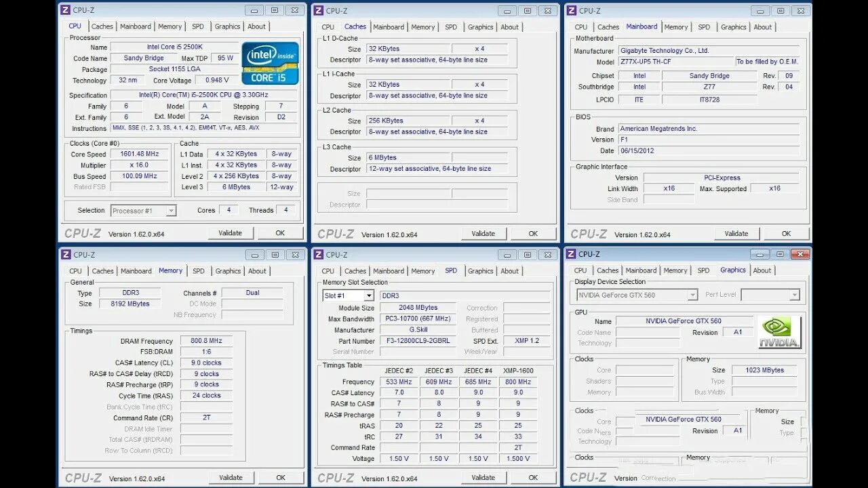Click the CPU-Z title icon in the Memory window
This screenshot has width=868, height=488.
point(66,255)
